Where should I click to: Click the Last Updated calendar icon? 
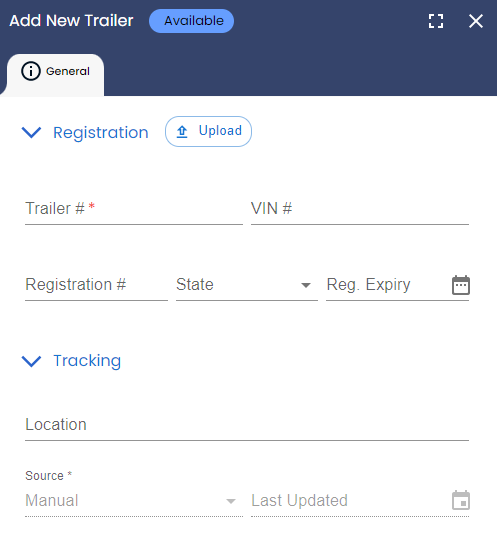click(x=461, y=500)
